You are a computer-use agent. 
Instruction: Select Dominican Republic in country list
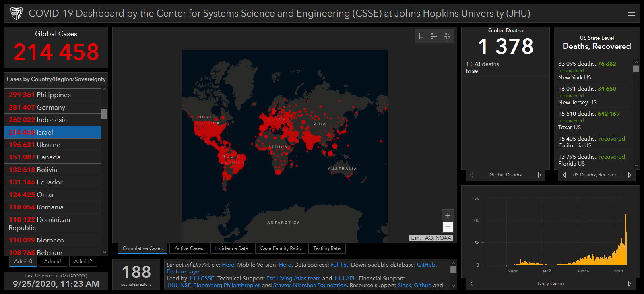[x=53, y=224]
